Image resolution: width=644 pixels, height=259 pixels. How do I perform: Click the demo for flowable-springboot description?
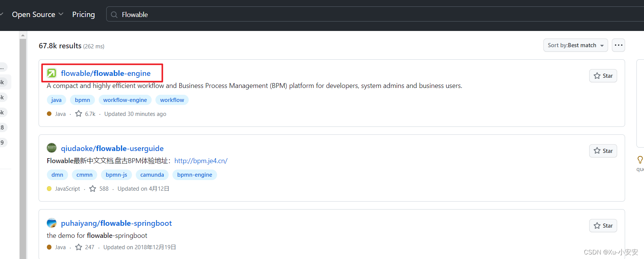[x=97, y=236]
